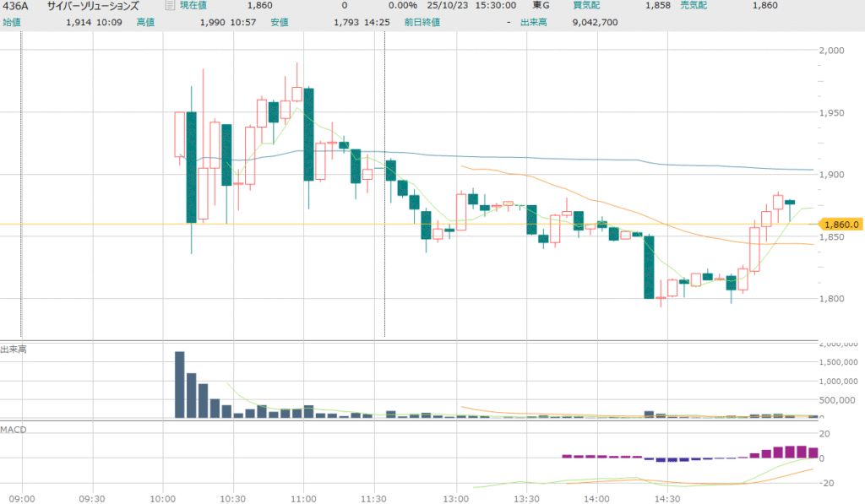Click the 1,800 price axis label
The image size is (865, 504).
pos(834,298)
